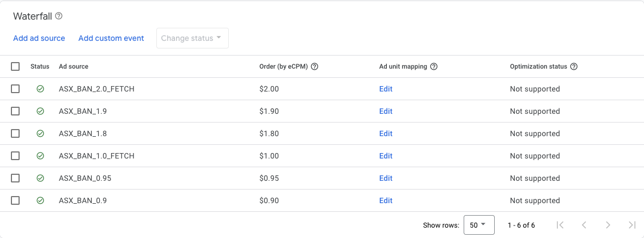Screen dimensions: 644x238
Task: Click the $0.90 eCPM value
Action: 269,200
